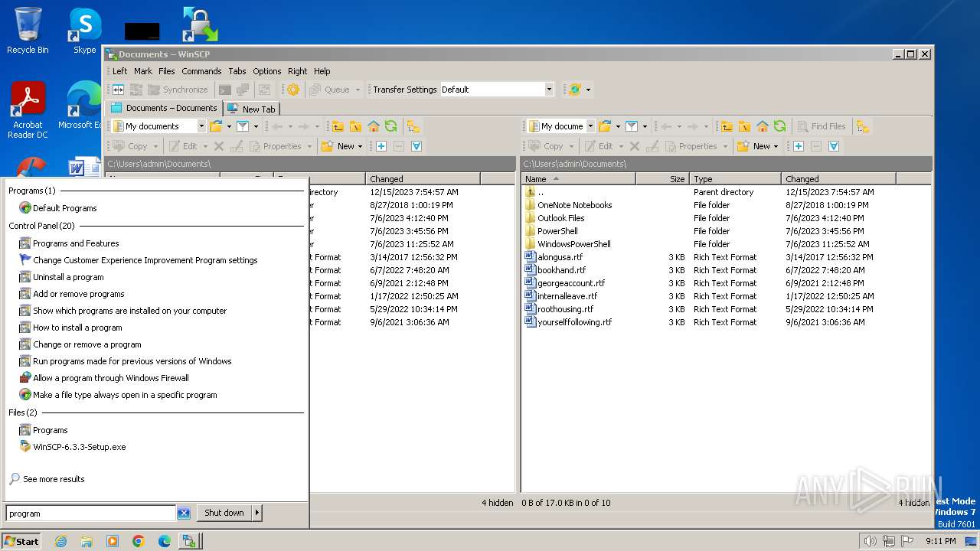Go to root directory in left panel
Image resolution: width=980 pixels, height=551 pixels.
pos(355,126)
